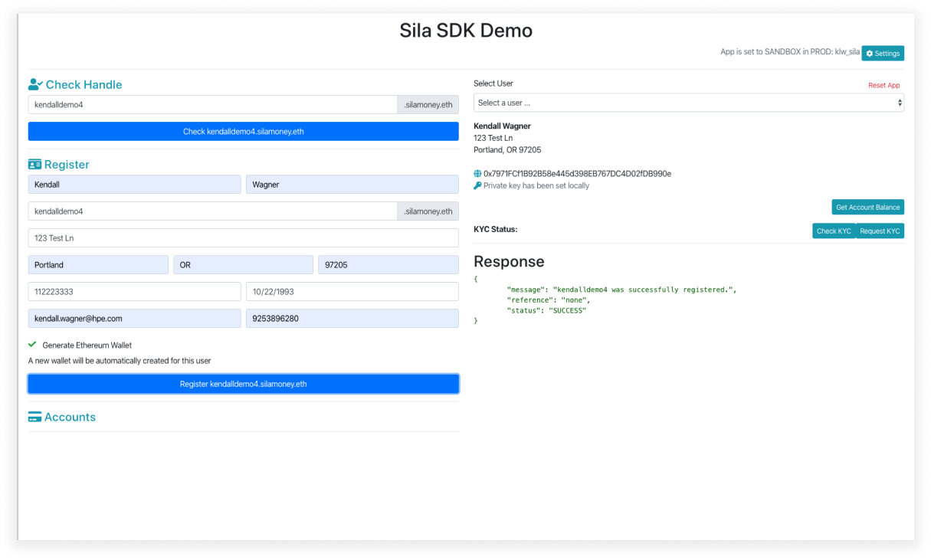Image resolution: width=931 pixels, height=560 pixels.
Task: Click the Kendall Wagner name in user details
Action: [502, 126]
